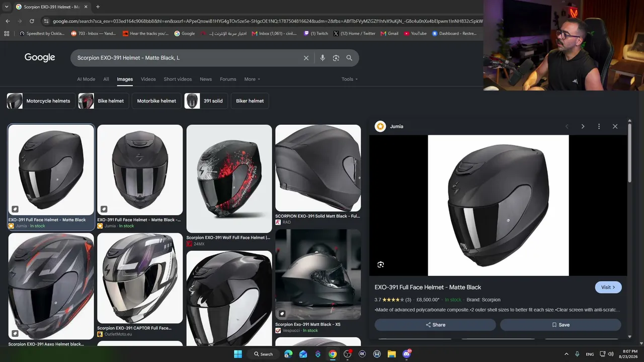644x362 pixels.
Task: Open the taskbar Search box
Action: tap(264, 354)
